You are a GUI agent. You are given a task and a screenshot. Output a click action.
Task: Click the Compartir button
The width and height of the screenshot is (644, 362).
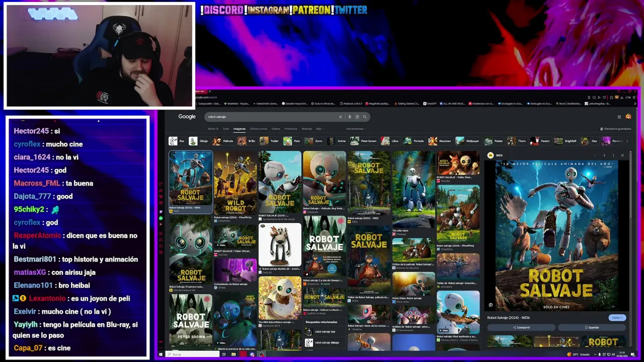point(521,327)
